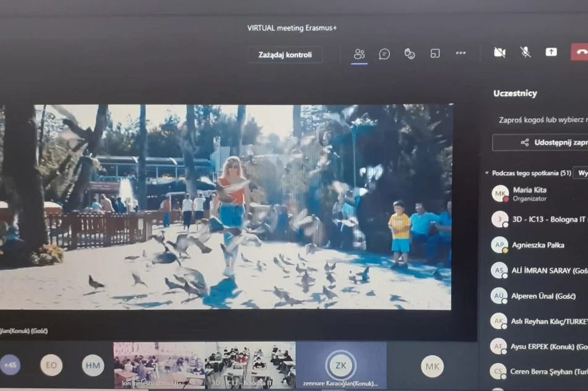
Task: Show the +45 additional participants
Action: [10, 365]
